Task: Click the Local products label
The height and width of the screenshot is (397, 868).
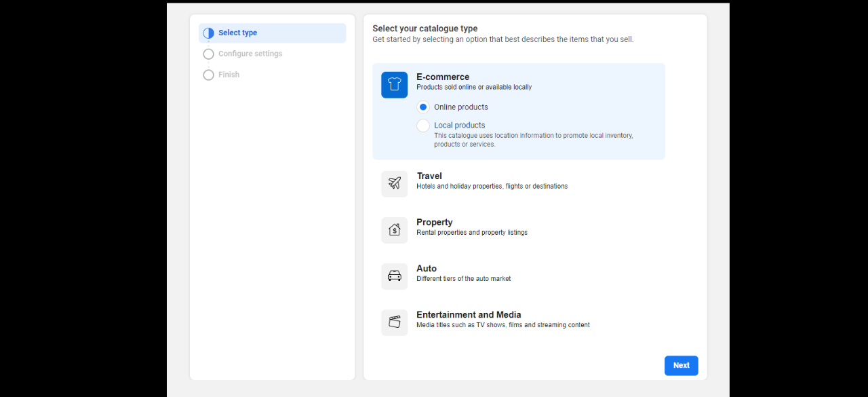Action: (460, 125)
